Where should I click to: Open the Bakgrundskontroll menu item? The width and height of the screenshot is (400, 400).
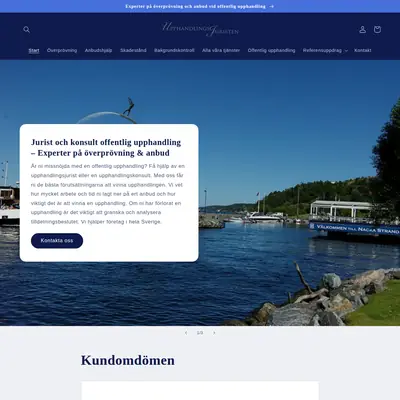[x=174, y=50]
